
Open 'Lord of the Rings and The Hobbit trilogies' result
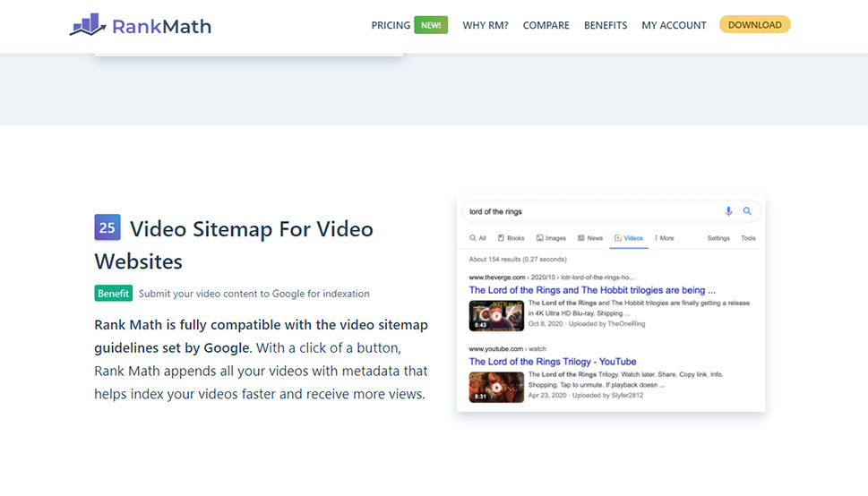point(592,290)
